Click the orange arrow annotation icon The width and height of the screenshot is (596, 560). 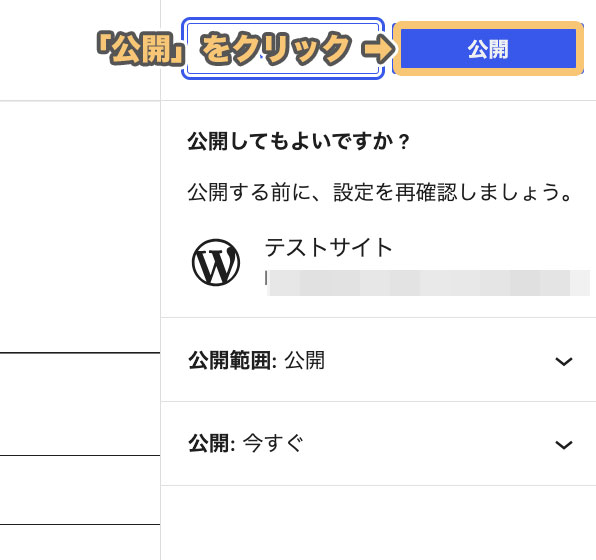[x=376, y=49]
